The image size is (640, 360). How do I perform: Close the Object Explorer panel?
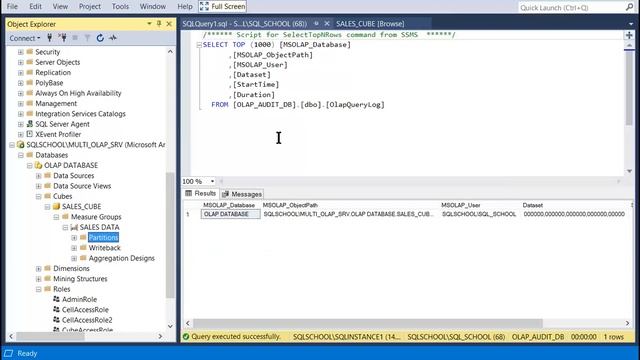(169, 24)
